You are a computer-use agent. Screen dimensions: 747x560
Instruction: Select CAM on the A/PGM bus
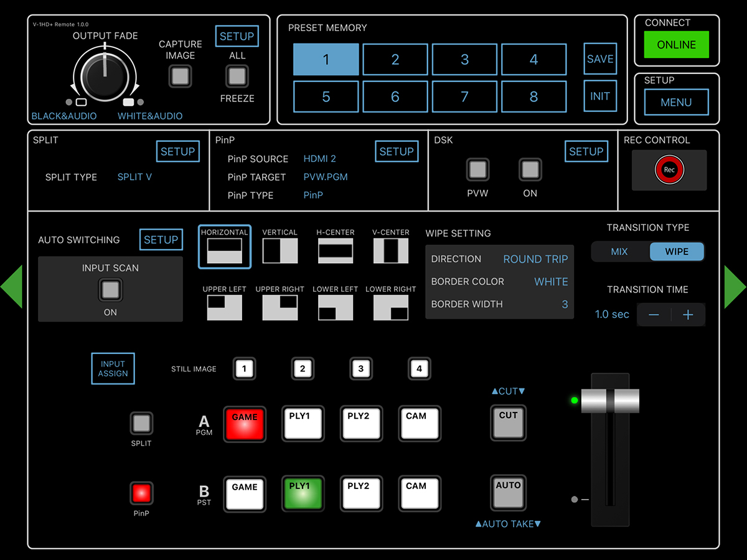pyautogui.click(x=420, y=424)
